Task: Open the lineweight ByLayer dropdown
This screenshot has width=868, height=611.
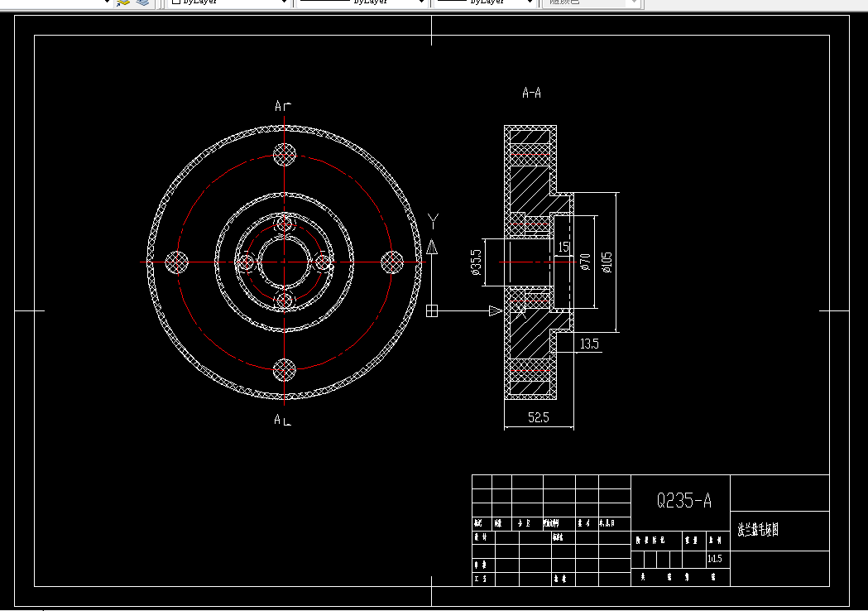Action: coord(486,2)
